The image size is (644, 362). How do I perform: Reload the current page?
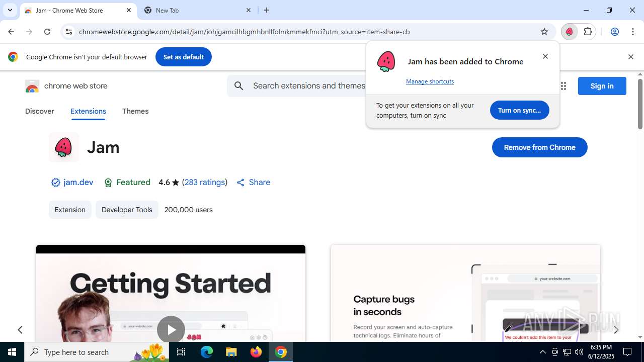click(x=47, y=32)
